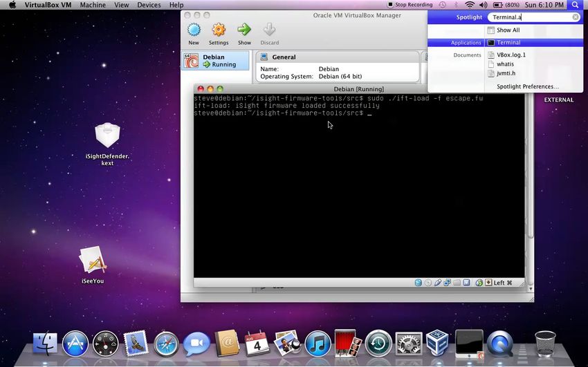
Task: Click the Bluetooth menu bar icon
Action: pyautogui.click(x=456, y=5)
